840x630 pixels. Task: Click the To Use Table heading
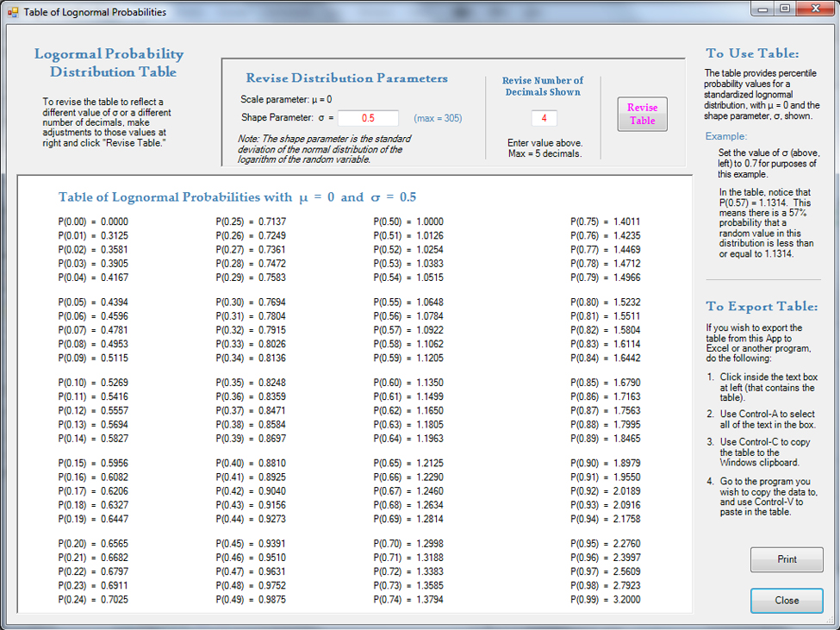tap(752, 53)
